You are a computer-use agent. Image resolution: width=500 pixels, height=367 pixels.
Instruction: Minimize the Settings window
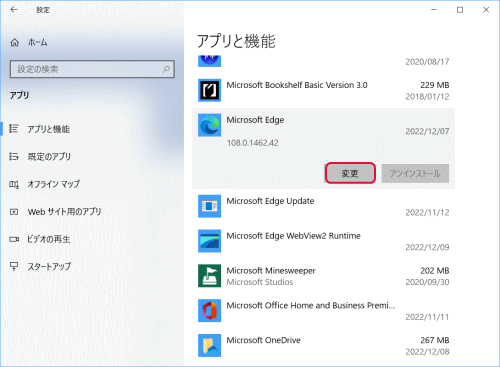pyautogui.click(x=434, y=10)
